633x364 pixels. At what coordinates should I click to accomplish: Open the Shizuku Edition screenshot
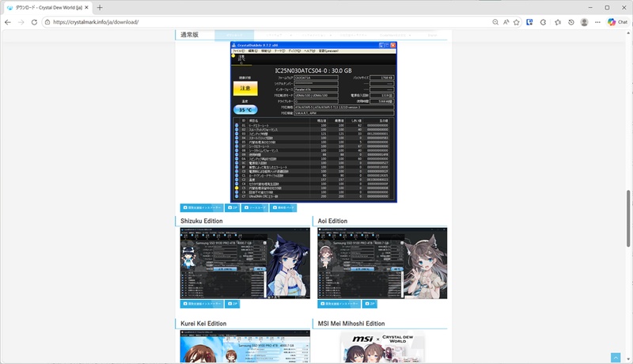coord(245,264)
